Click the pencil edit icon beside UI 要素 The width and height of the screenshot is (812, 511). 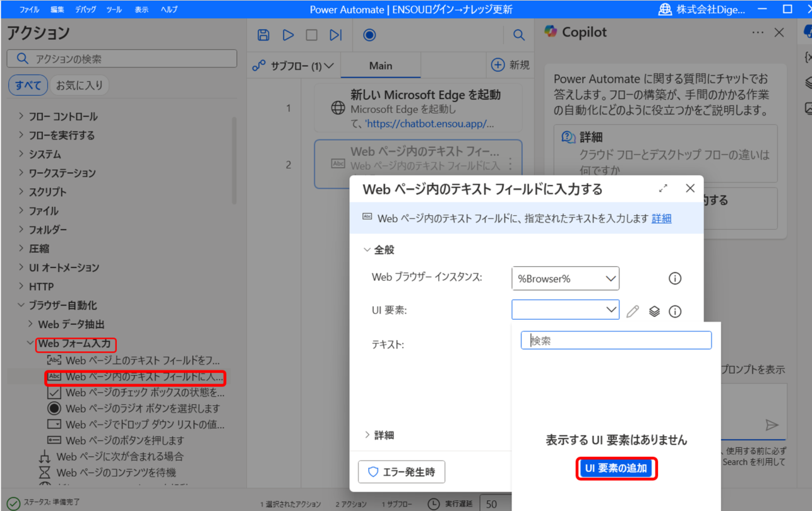[633, 311]
